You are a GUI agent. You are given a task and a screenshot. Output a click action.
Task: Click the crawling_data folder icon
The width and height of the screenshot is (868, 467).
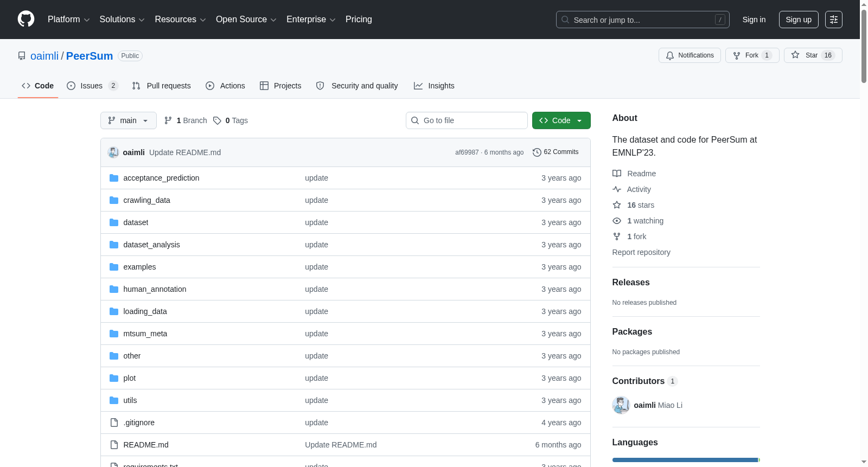click(114, 200)
